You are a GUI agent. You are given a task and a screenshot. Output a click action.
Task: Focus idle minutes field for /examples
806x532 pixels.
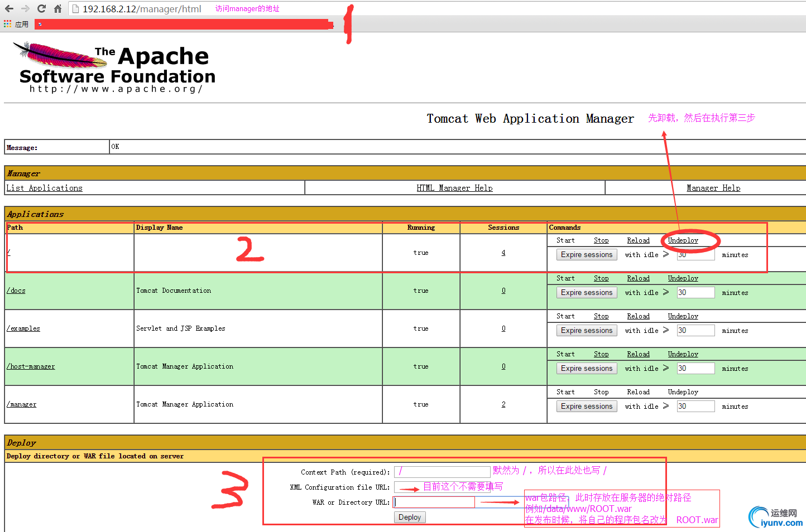(695, 331)
